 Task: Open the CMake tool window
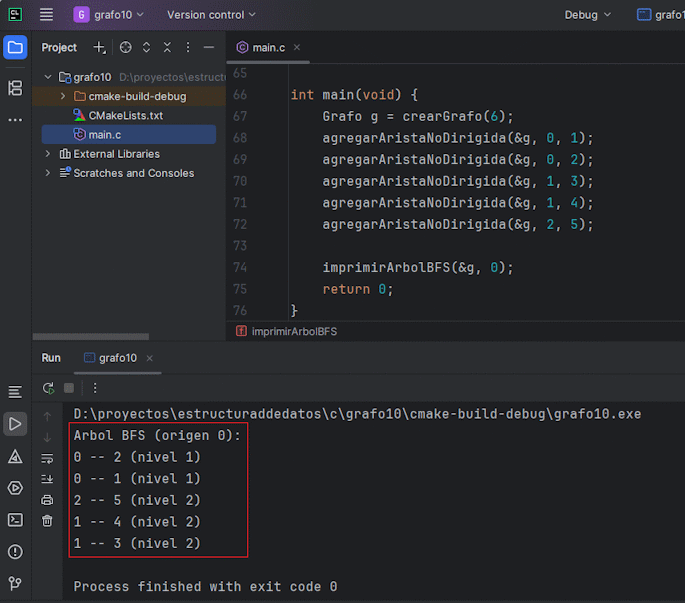click(15, 456)
